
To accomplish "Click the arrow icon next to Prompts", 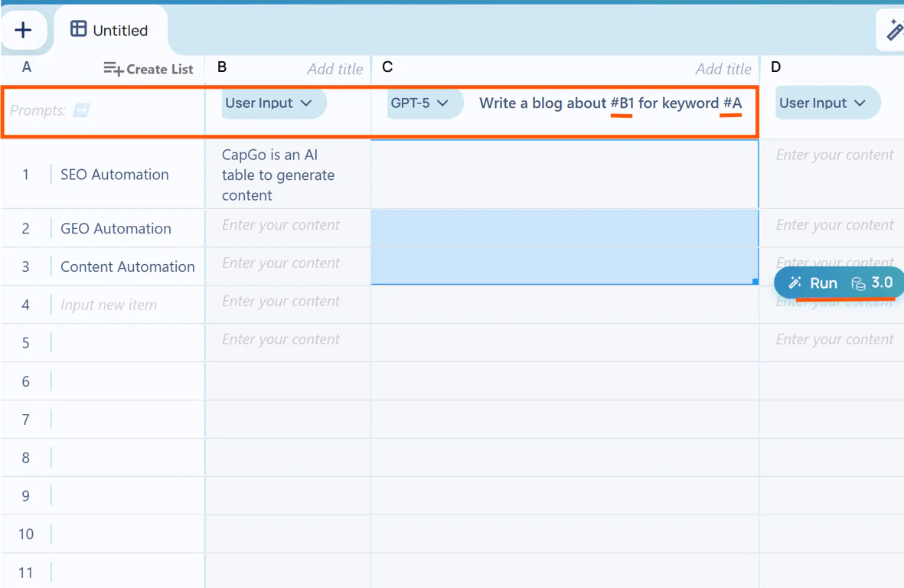I will pos(81,111).
